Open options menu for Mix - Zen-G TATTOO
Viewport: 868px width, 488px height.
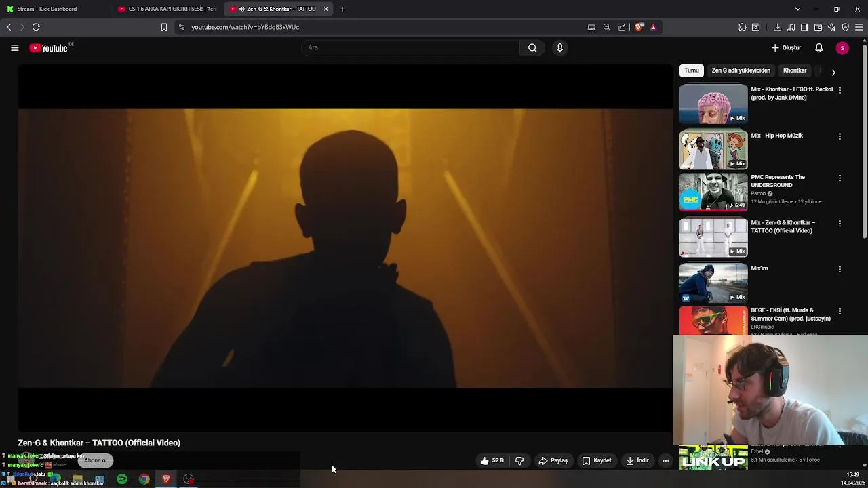click(840, 224)
